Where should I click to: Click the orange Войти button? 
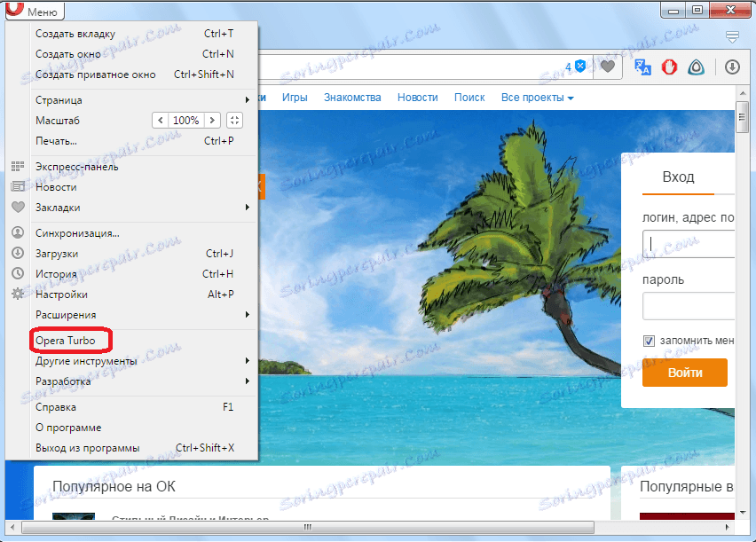[685, 373]
